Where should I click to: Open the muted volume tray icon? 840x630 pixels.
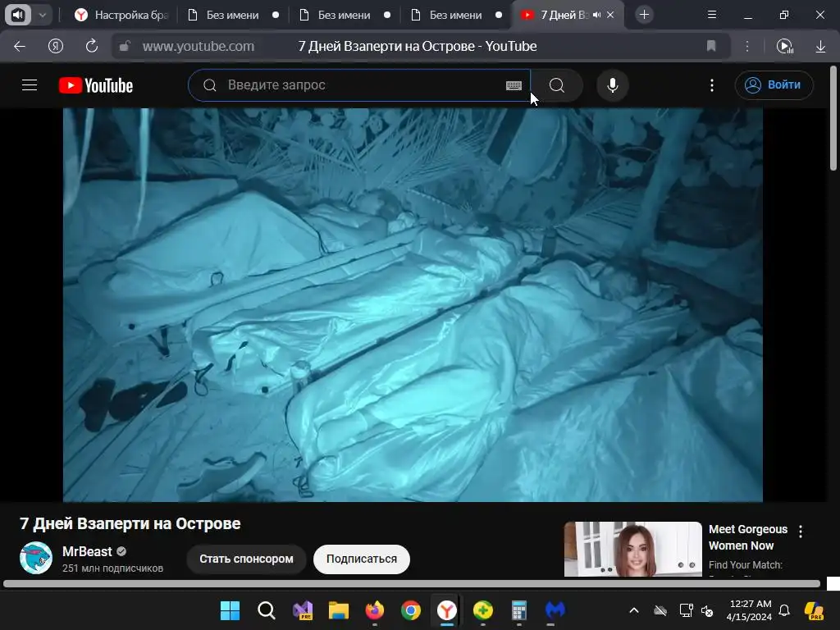pyautogui.click(x=707, y=610)
